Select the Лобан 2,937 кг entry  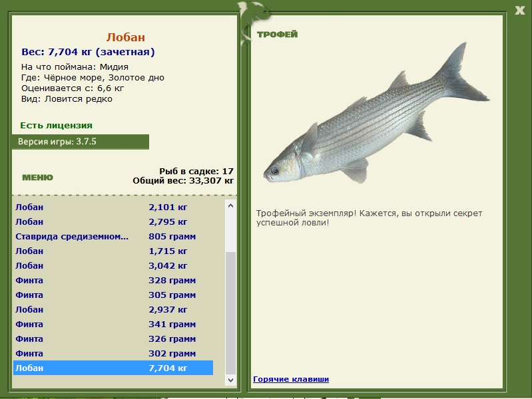pyautogui.click(x=113, y=309)
